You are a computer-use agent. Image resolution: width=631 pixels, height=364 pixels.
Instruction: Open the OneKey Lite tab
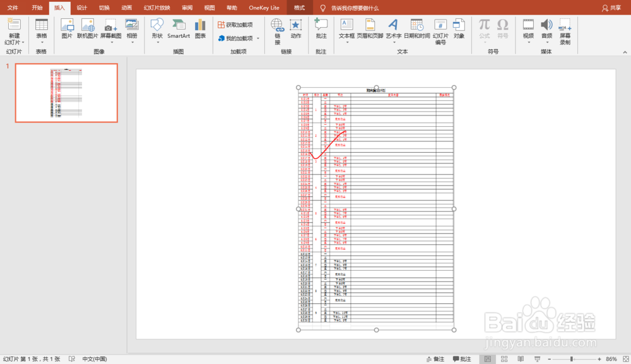(264, 8)
